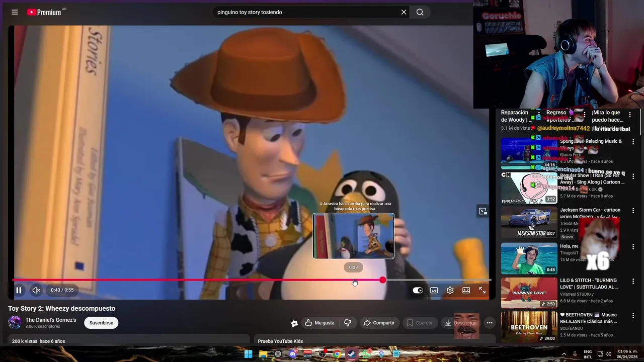Click the magnifier search button
This screenshot has width=644, height=362.
(420, 12)
